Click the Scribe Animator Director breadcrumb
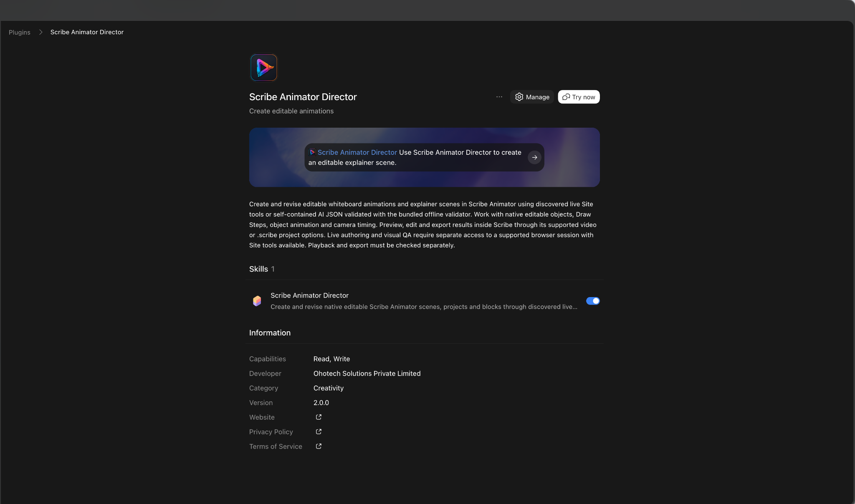The image size is (855, 504). point(87,32)
